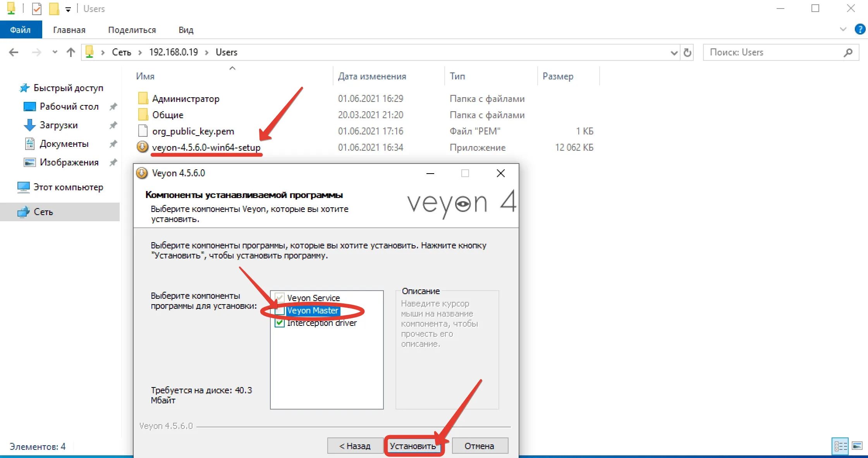Image resolution: width=868 pixels, height=458 pixels.
Task: Minimize the Veyon 4.5.6.0 installer window
Action: point(430,173)
